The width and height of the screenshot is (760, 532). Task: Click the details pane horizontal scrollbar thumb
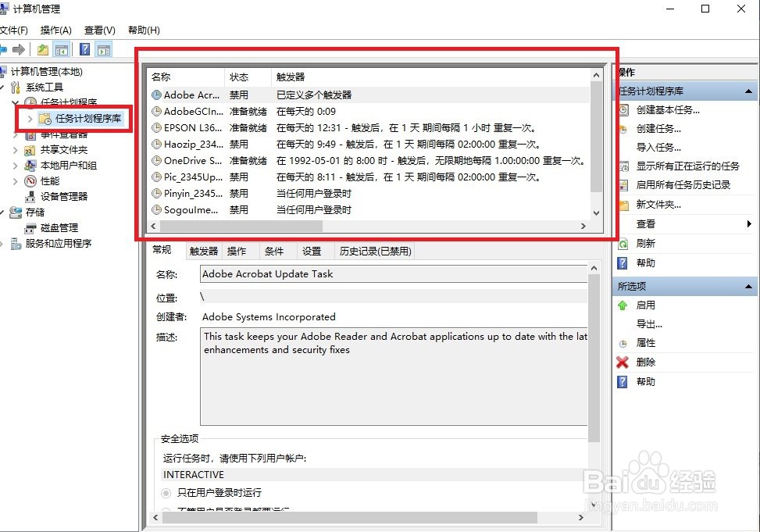(349, 518)
